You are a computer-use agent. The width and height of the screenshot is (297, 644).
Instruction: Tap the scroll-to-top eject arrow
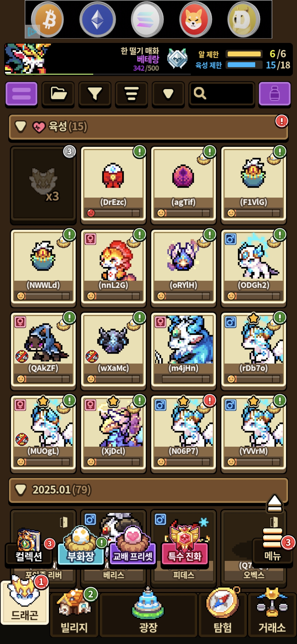point(274,504)
